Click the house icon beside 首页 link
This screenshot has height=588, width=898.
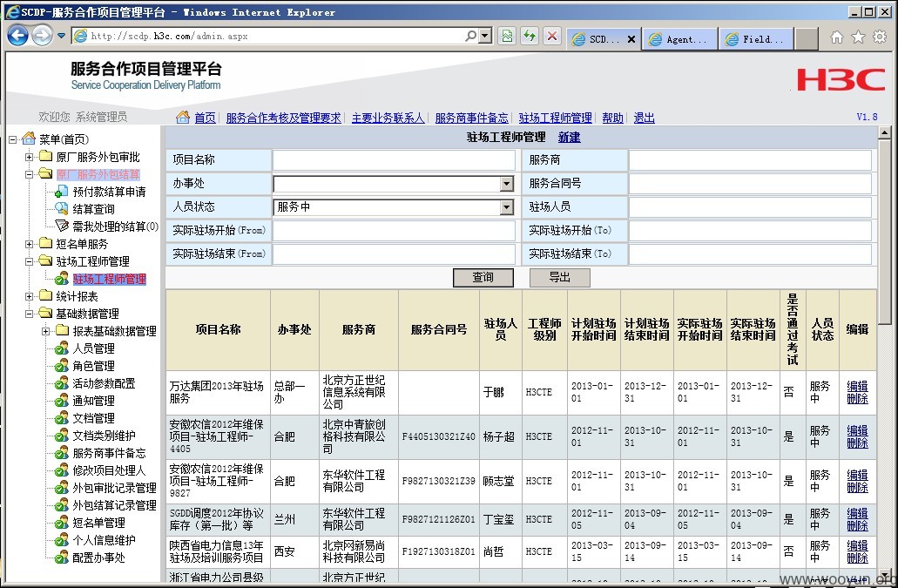(183, 117)
